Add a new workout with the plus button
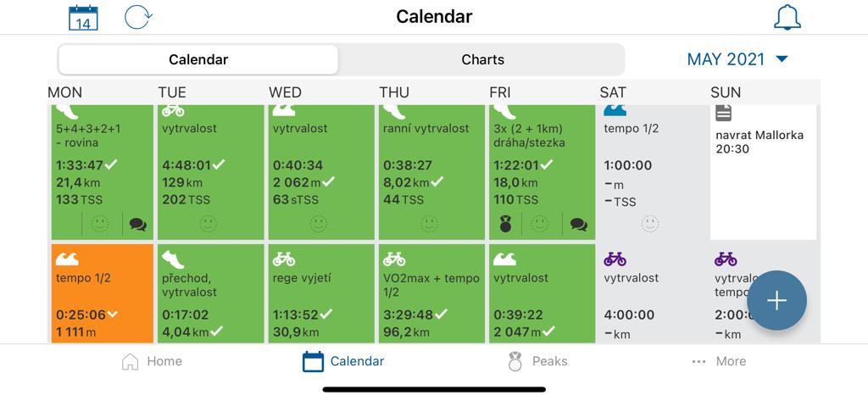The image size is (868, 401). tap(776, 300)
